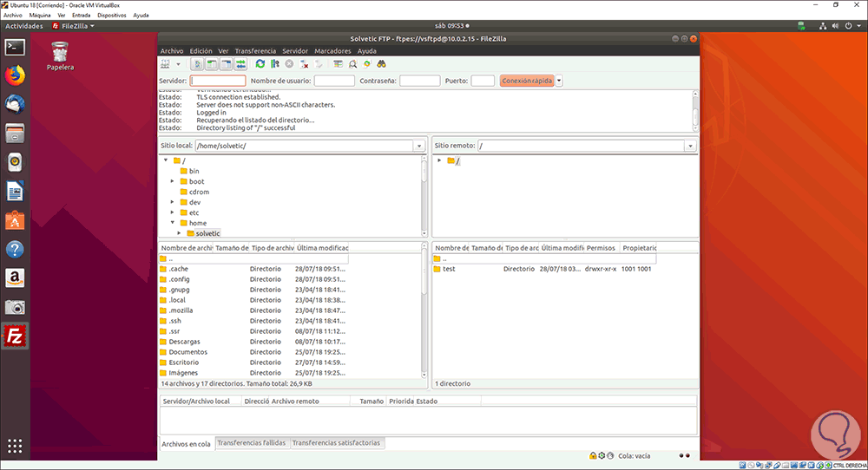Click the Servidor input field
This screenshot has width=868, height=470.
point(218,81)
